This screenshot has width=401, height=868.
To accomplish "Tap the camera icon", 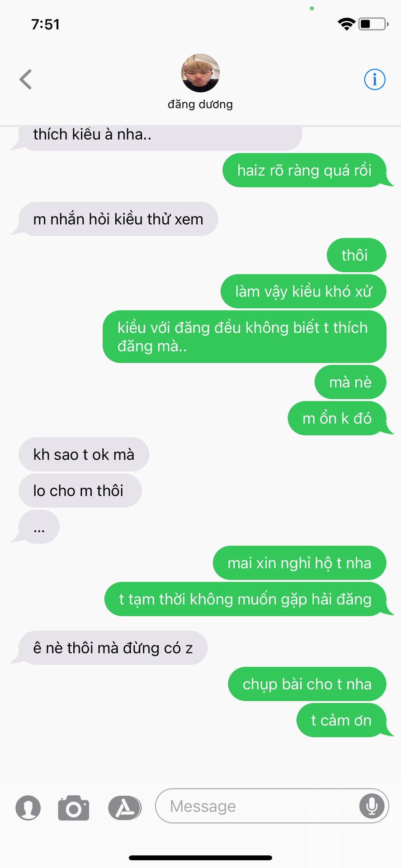I will tap(74, 807).
